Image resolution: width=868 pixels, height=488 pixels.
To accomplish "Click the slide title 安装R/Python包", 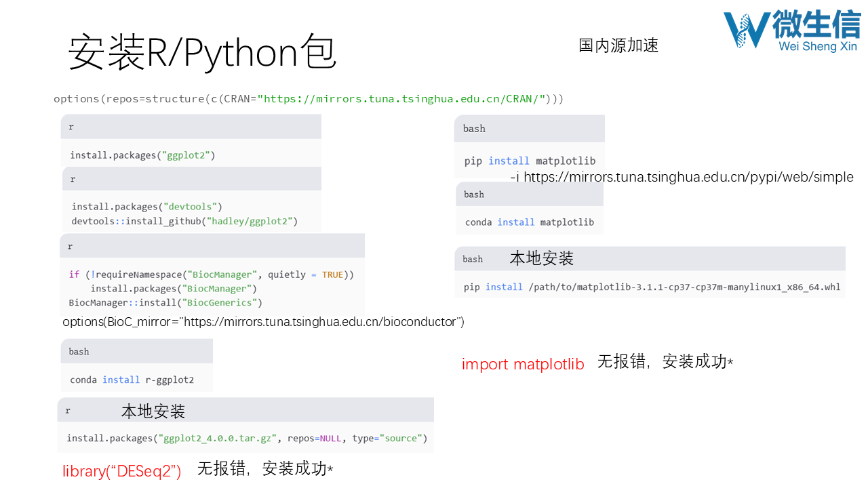I will point(202,53).
